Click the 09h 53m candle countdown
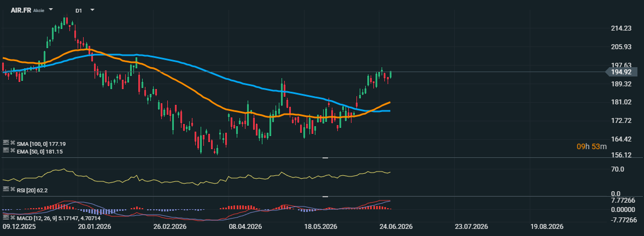Screen dimensions: 644x236 tap(592, 146)
